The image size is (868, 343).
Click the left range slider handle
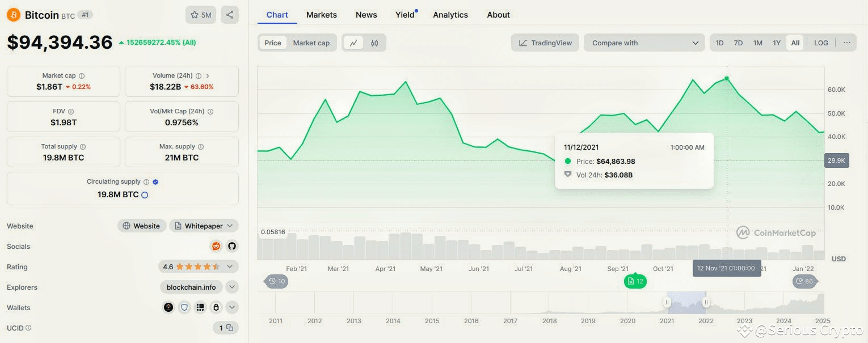[668, 303]
